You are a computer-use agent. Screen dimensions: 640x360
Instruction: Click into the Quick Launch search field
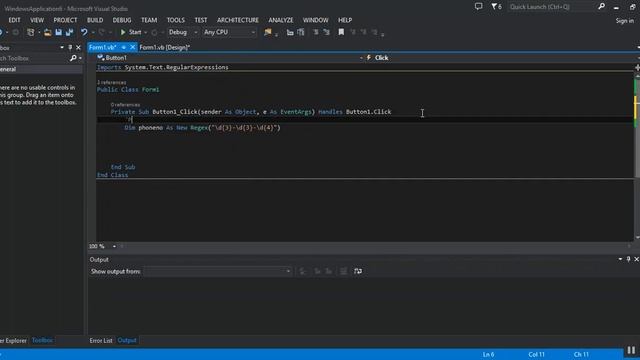[551, 7]
